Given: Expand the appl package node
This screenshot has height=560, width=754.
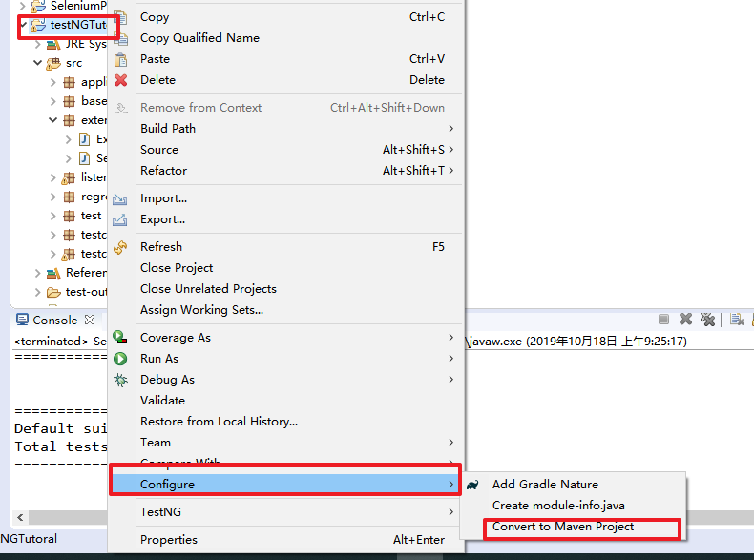Looking at the screenshot, I should pyautogui.click(x=52, y=82).
